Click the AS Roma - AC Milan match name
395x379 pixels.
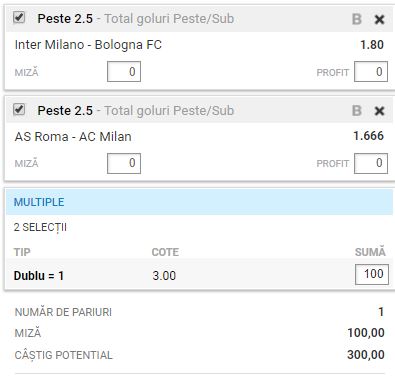tap(73, 136)
